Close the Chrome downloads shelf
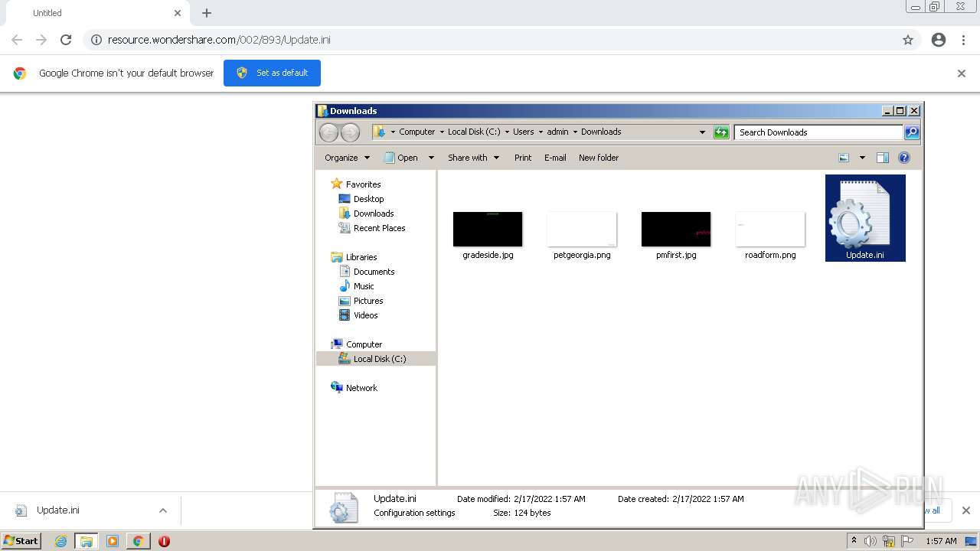The height and width of the screenshot is (551, 980). pos(965,510)
